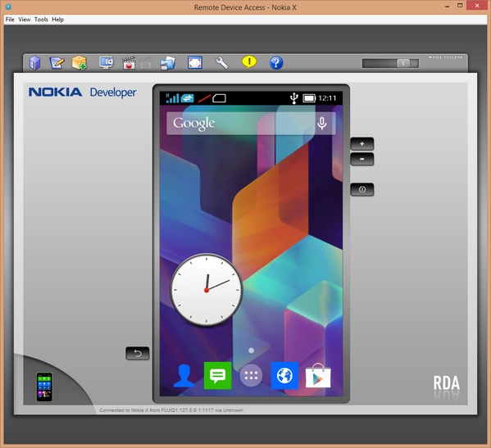Tap the battery status icon

(x=309, y=98)
